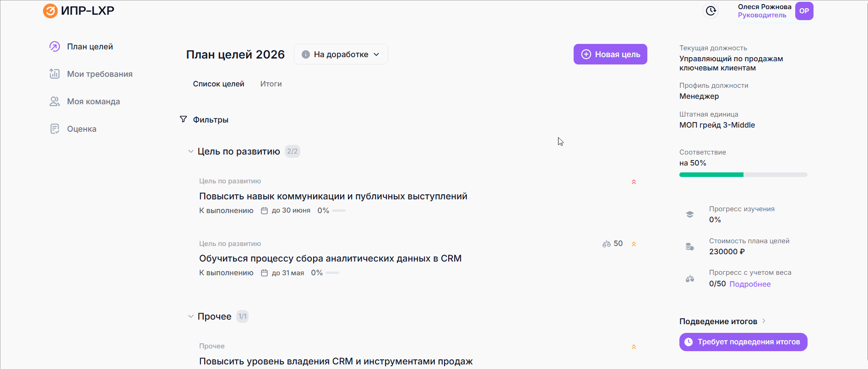Click the Стоимость плана целей coins icon
Screen dimensions: 868x369
690,246
